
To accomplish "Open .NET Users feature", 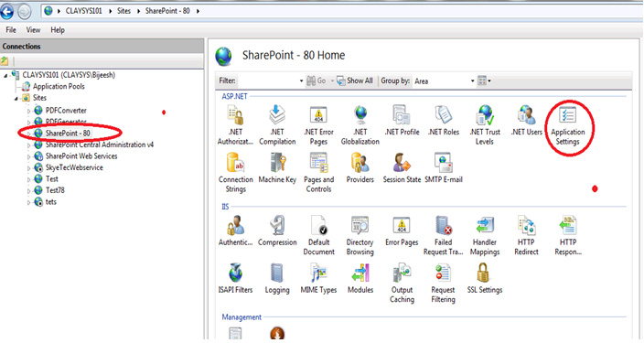I will point(527,121).
